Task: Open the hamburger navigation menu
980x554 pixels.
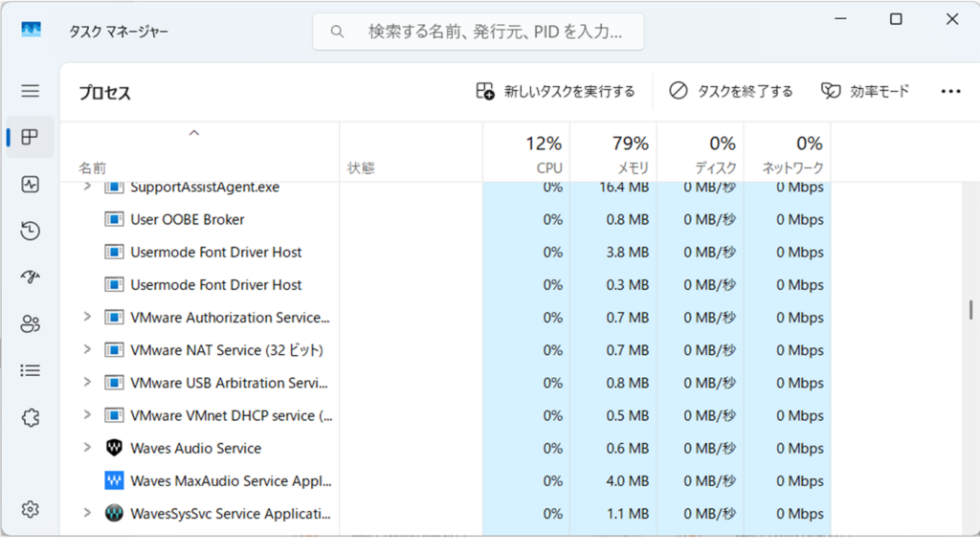Action: pyautogui.click(x=31, y=91)
